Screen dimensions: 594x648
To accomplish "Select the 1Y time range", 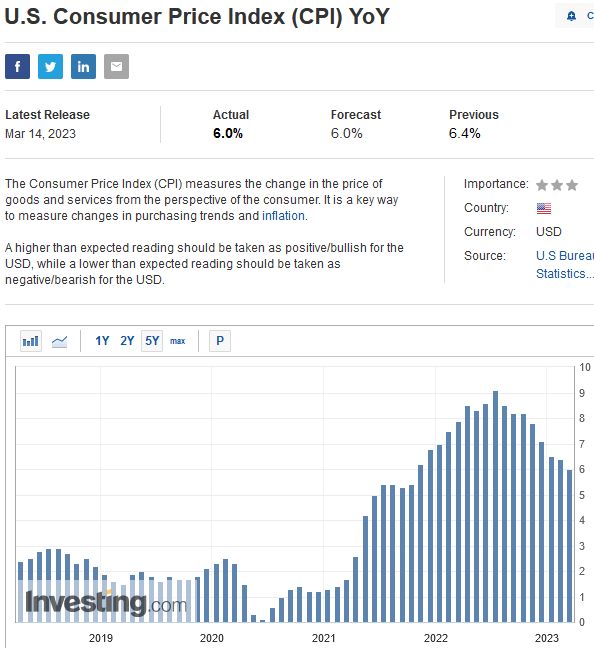I will (102, 341).
